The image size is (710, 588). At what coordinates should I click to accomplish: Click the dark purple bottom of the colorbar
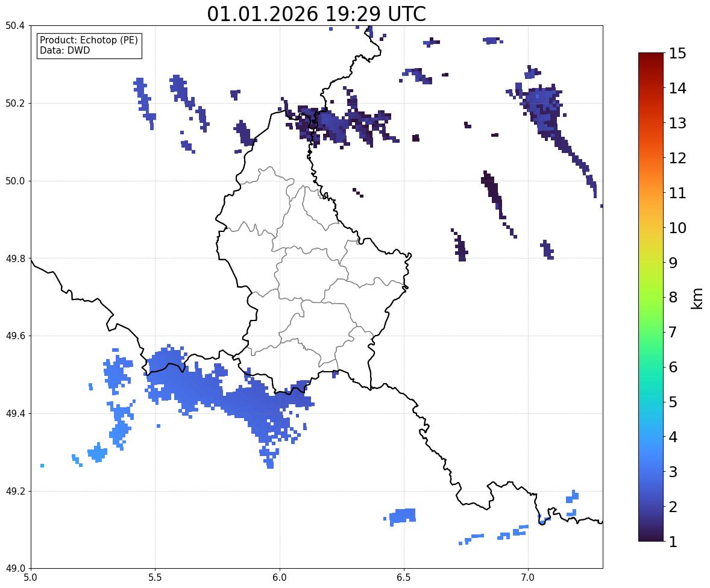[651, 534]
